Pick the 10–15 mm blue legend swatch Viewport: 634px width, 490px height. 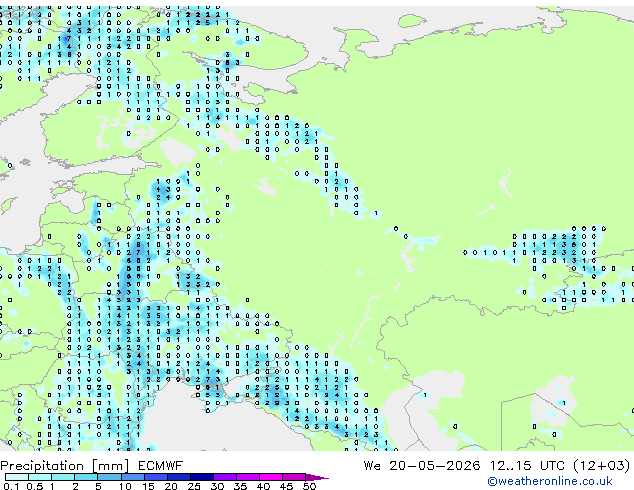click(132, 477)
